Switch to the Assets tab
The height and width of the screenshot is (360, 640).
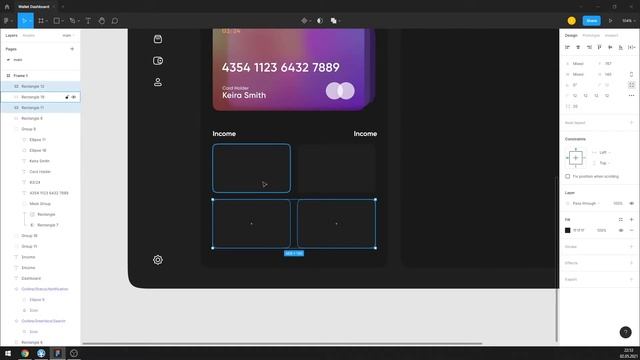click(x=29, y=36)
